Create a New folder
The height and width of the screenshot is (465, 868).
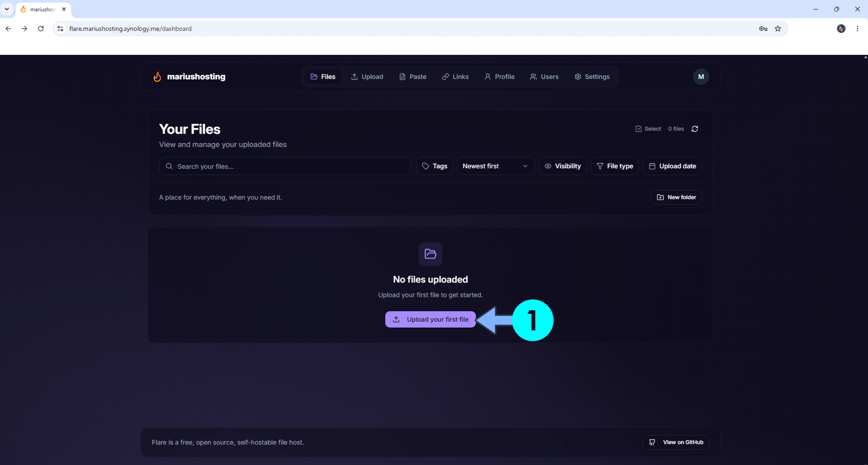click(676, 197)
